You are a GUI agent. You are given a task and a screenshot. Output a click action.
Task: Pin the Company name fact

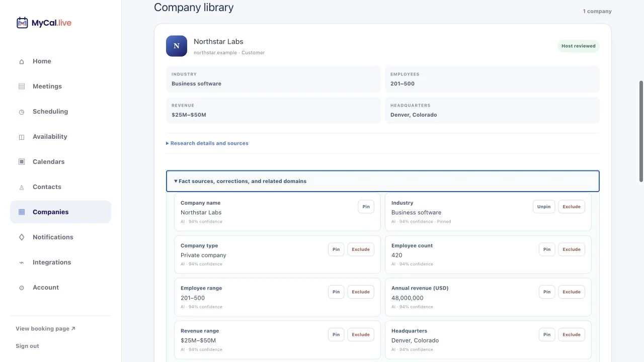tap(366, 207)
